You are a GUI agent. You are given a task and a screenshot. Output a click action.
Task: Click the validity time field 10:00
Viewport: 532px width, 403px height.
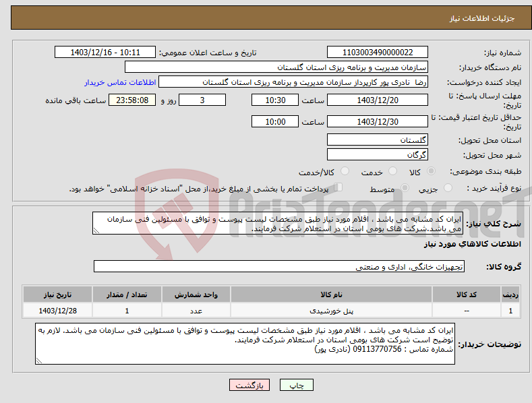tap(275, 121)
